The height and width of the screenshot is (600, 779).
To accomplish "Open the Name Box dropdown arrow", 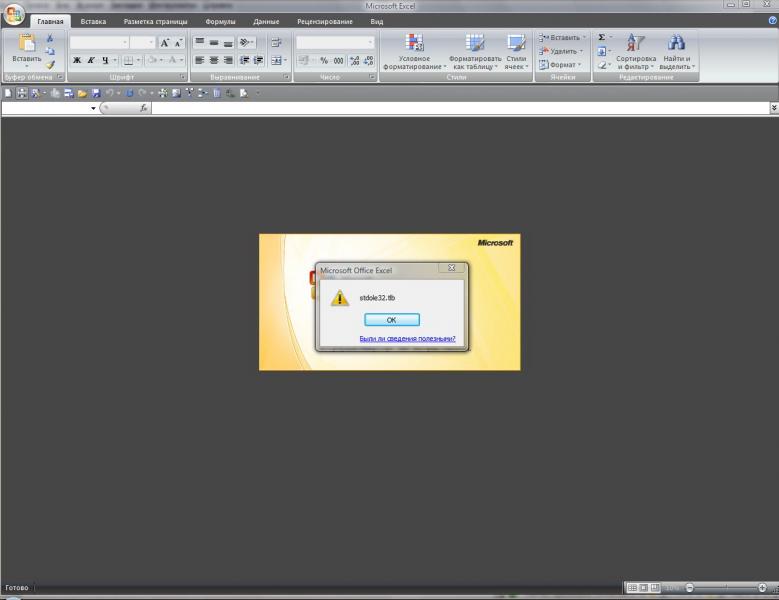I will [93, 108].
